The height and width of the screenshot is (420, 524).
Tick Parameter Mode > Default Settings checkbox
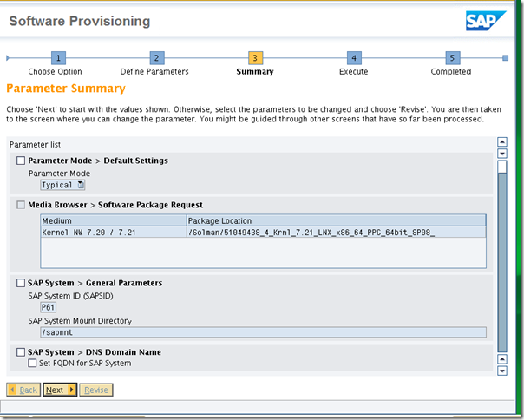point(21,161)
